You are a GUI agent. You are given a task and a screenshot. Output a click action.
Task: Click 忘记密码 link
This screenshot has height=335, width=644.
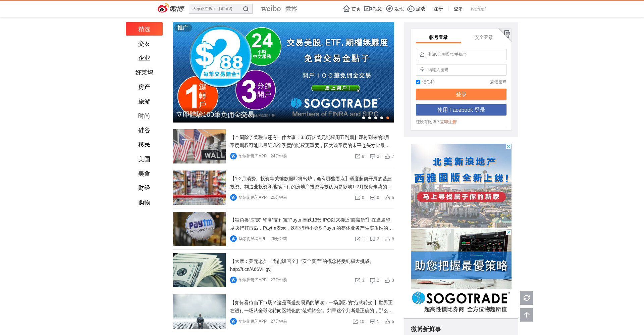498,82
